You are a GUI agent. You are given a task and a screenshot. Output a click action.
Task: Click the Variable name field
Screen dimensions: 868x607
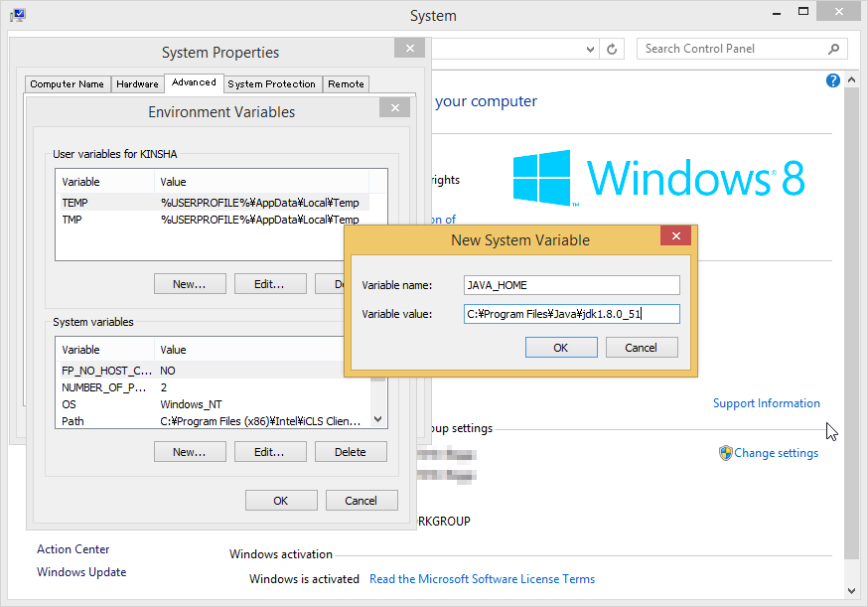572,285
